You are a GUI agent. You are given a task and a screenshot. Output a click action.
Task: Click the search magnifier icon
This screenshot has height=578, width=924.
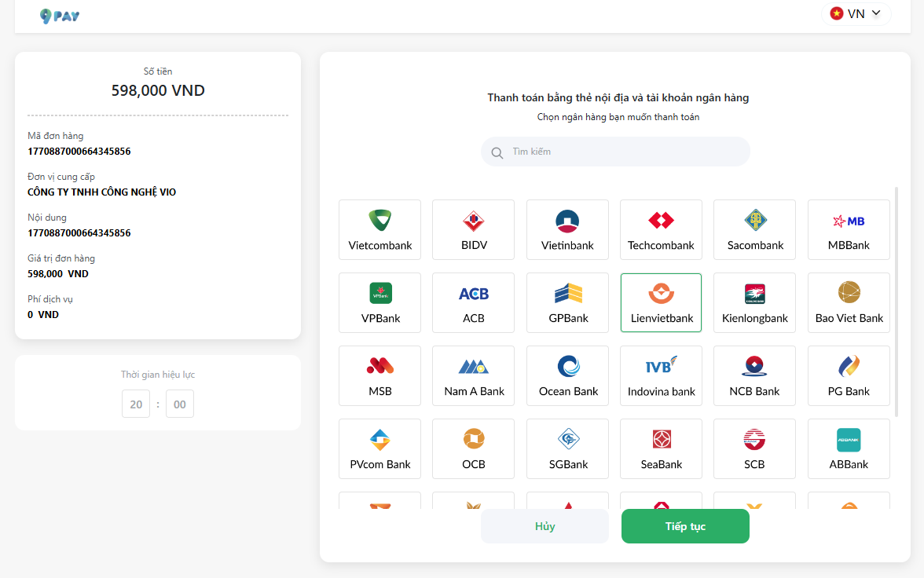(x=497, y=152)
